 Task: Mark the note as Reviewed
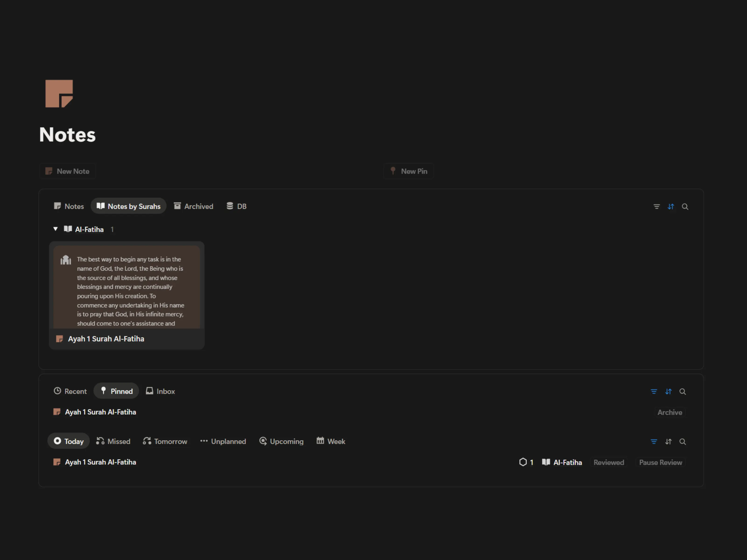tap(609, 462)
